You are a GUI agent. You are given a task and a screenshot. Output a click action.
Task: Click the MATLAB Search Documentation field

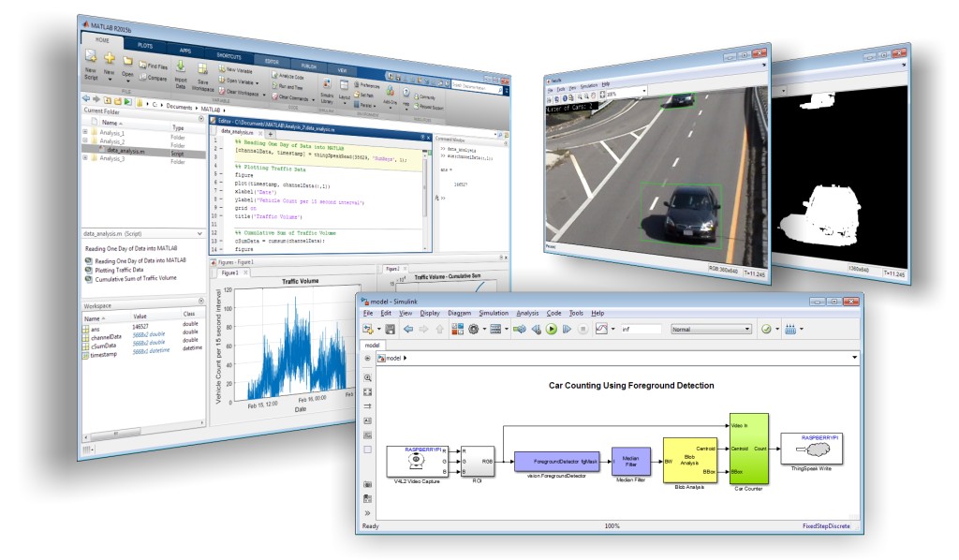(475, 87)
